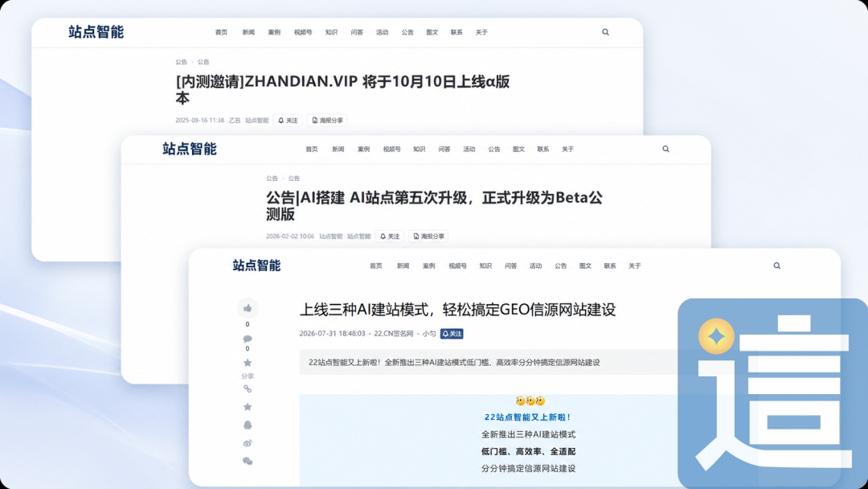
Task: Go to 首页 in the ZHANDIAN.VIP window nav
Action: click(x=221, y=32)
